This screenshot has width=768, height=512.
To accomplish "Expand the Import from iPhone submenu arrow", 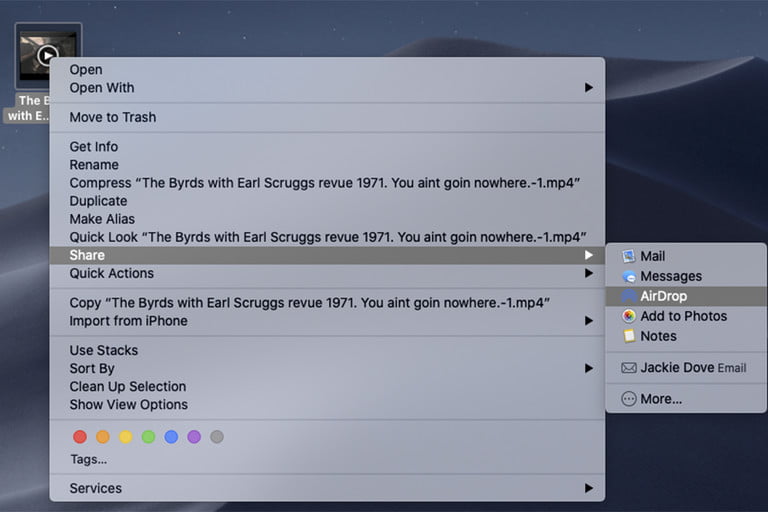I will pos(589,321).
